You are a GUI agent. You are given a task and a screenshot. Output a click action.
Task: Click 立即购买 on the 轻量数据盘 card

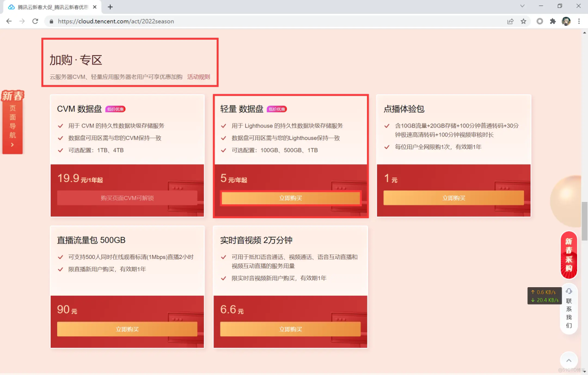(x=291, y=198)
